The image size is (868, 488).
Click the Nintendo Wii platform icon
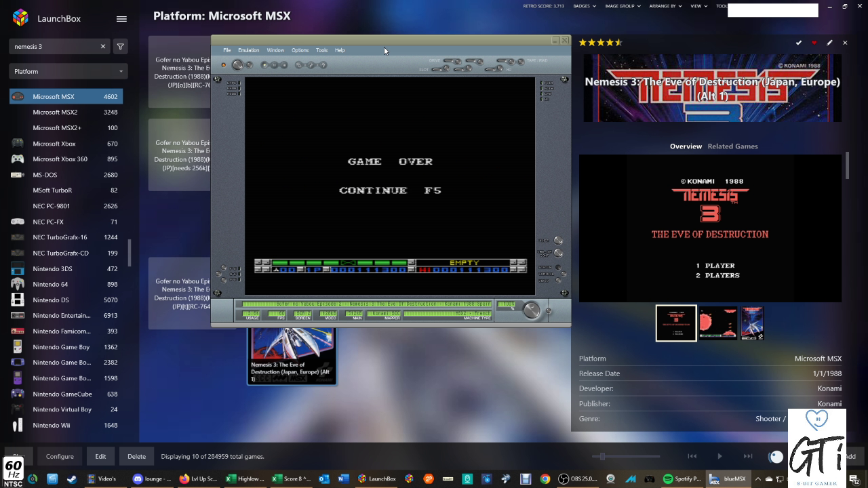18,426
